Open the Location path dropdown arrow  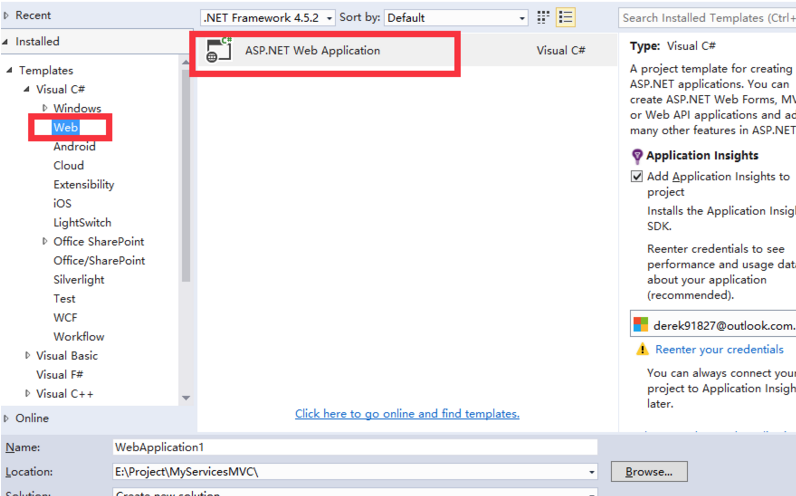click(591, 472)
